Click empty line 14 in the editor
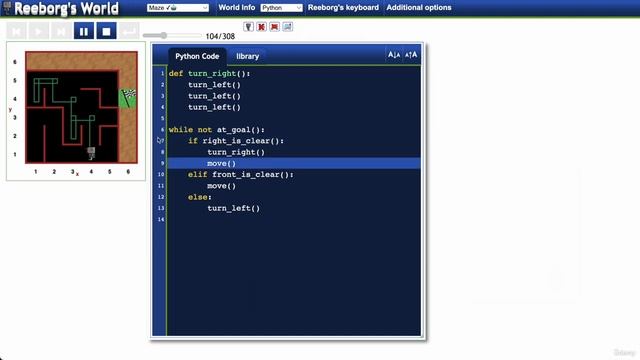 pyautogui.click(x=294, y=220)
